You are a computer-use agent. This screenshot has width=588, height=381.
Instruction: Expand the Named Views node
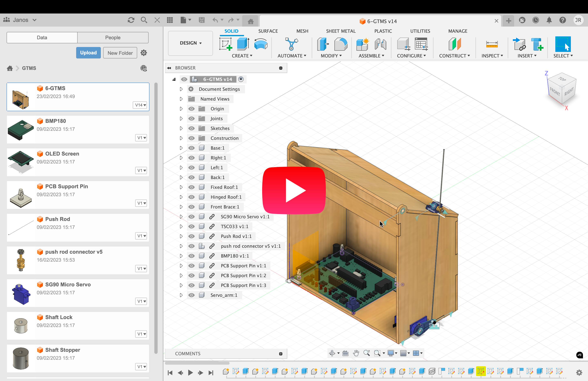point(181,99)
